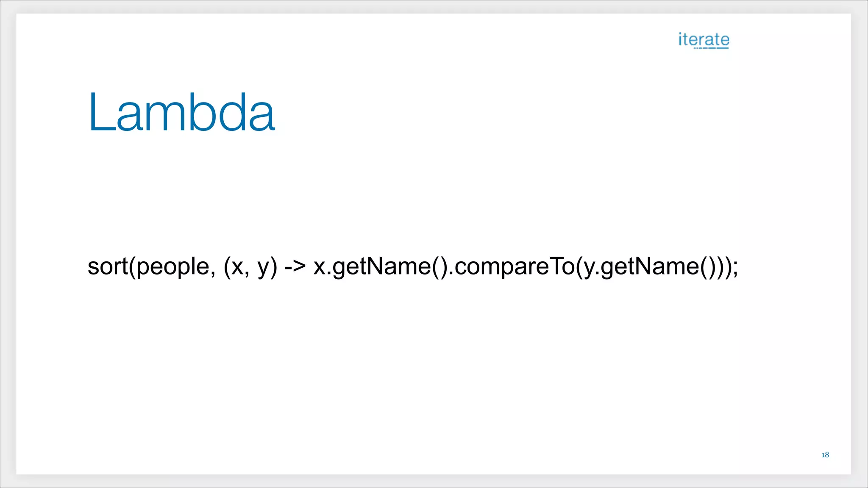Click the last getName call after y
Viewport: 868px width, 488px height.
(650, 266)
